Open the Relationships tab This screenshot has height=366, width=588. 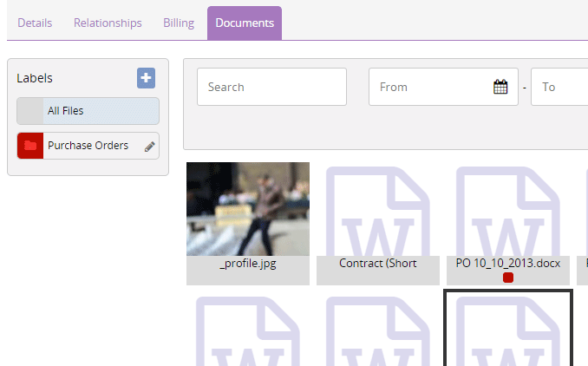108,23
